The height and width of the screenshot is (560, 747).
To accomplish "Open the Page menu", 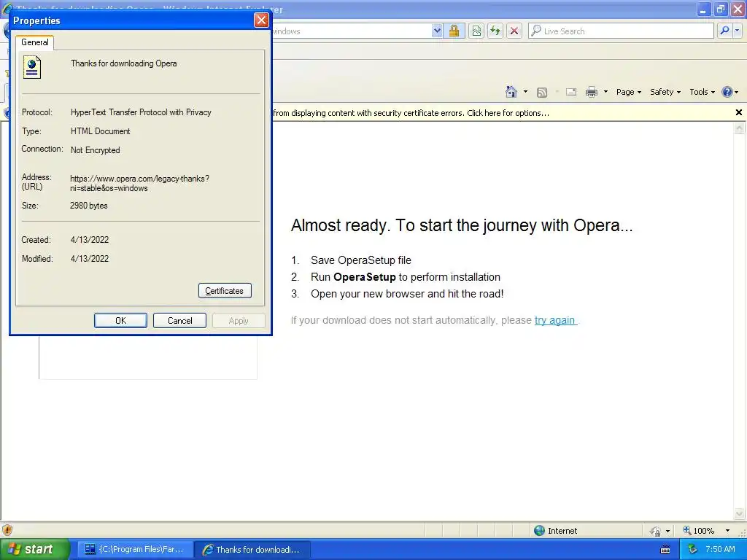I will pyautogui.click(x=628, y=92).
